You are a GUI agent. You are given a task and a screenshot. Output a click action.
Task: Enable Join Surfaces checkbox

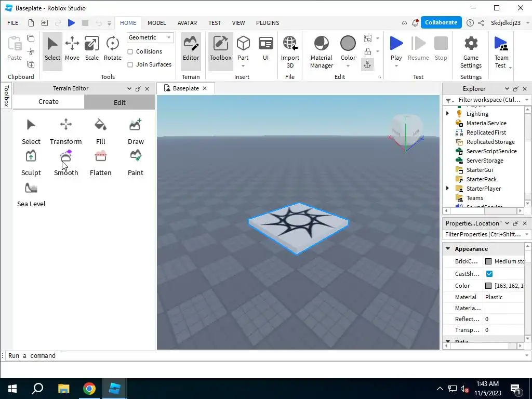click(130, 64)
